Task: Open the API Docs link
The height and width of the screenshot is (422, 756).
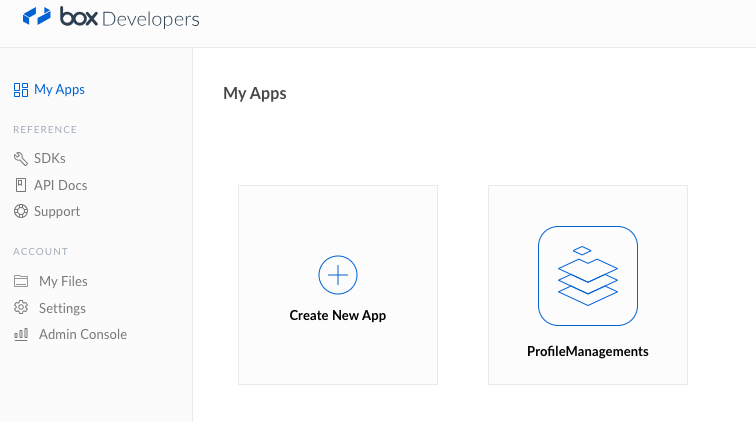Action: tap(60, 185)
